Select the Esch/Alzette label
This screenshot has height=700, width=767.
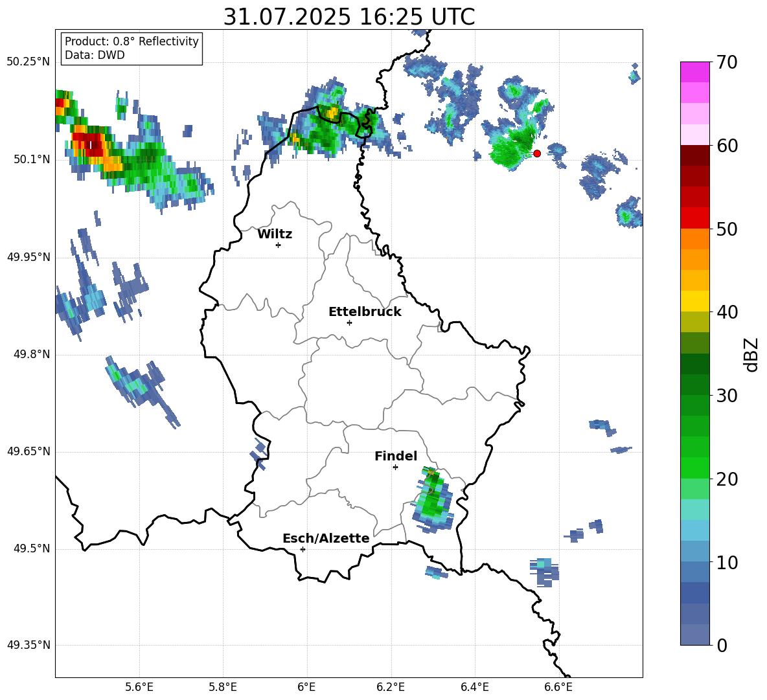click(326, 538)
